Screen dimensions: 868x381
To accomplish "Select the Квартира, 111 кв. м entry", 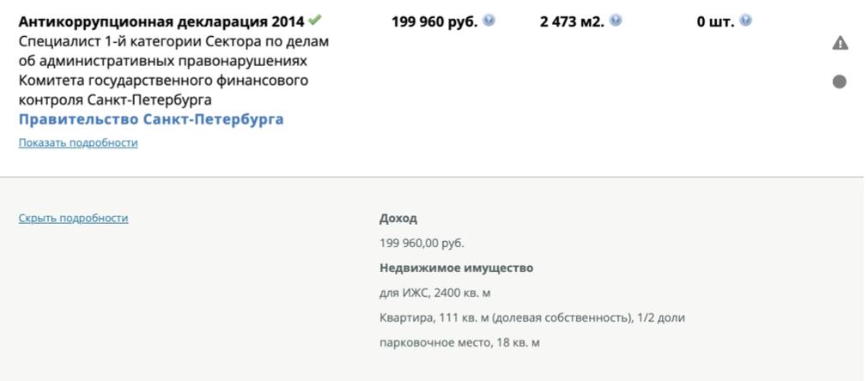I will point(531,317).
